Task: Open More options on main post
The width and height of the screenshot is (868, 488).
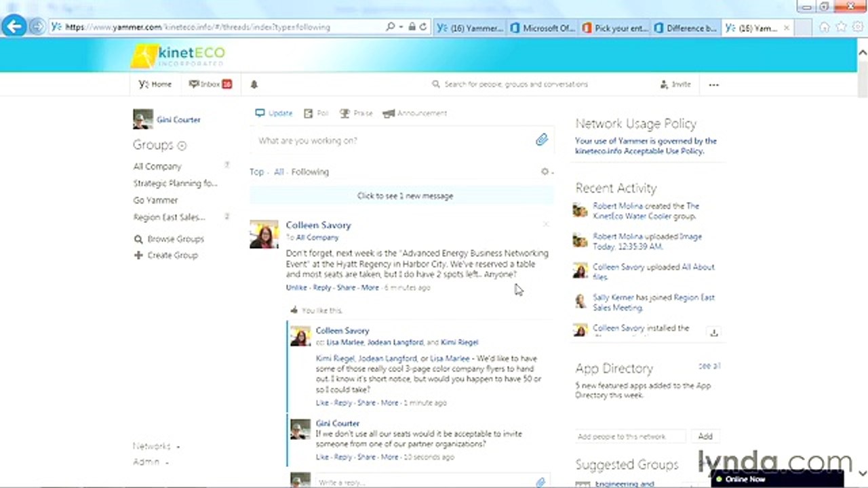Action: (370, 287)
